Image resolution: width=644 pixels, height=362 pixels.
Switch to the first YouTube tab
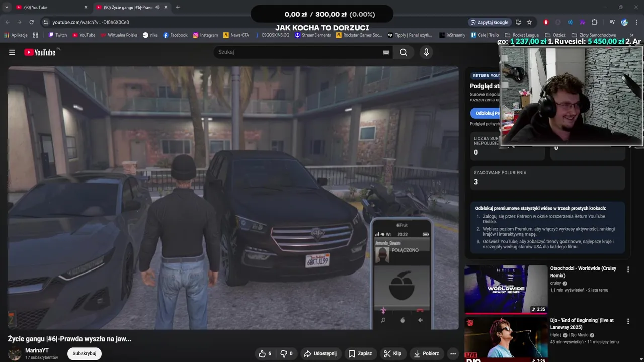[x=51, y=7]
